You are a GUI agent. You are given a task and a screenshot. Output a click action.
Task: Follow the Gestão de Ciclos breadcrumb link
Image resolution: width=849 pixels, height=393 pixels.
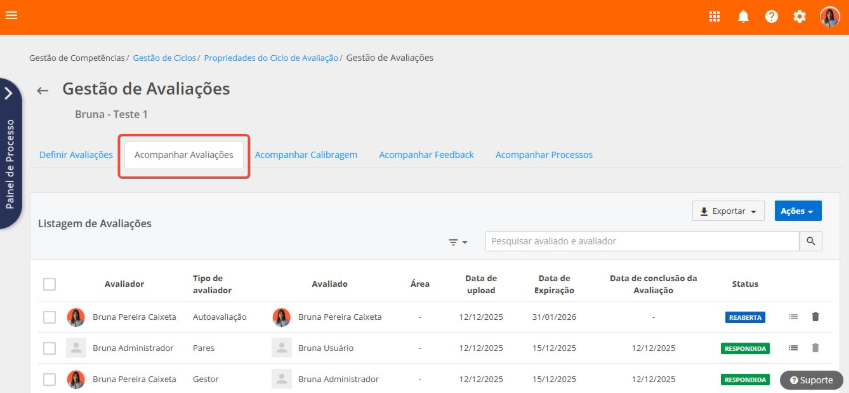click(x=164, y=58)
